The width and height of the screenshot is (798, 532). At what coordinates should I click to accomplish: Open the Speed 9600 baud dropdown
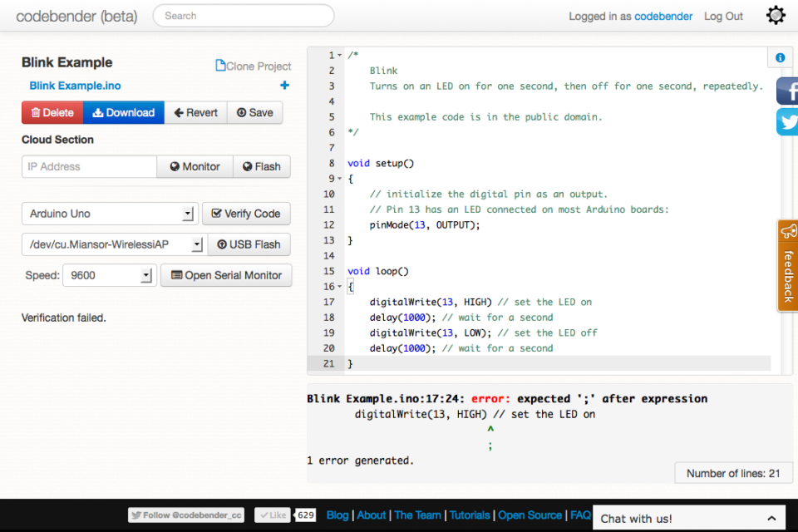click(x=110, y=275)
